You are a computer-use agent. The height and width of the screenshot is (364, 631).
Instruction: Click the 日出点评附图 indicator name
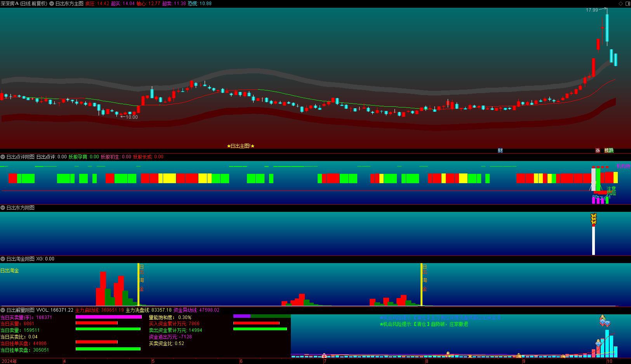(20, 157)
